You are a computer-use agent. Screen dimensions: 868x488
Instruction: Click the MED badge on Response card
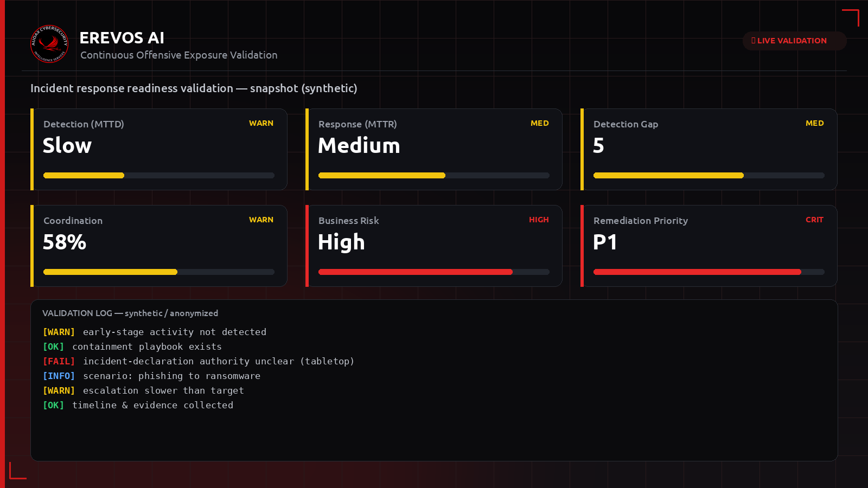point(540,123)
